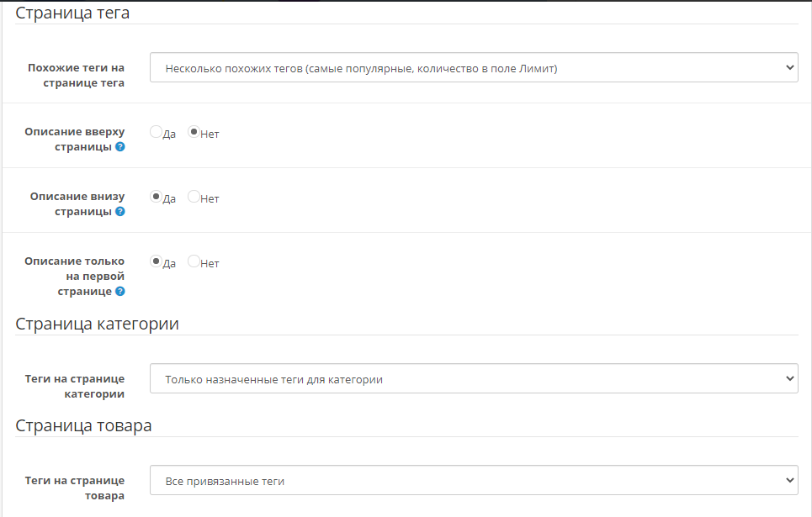Select Да for Описание вверху страницы
812x517 pixels.
click(156, 132)
